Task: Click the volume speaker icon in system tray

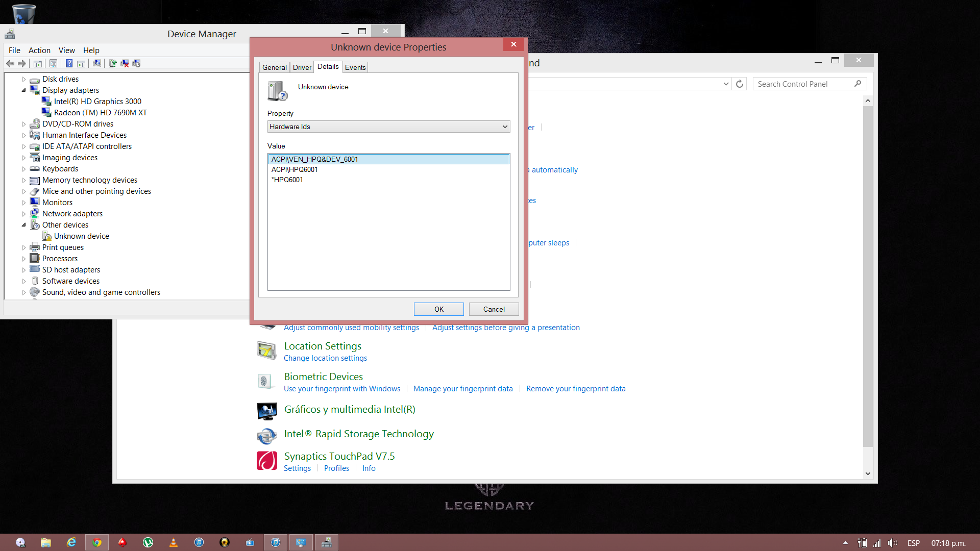Action: [x=892, y=543]
